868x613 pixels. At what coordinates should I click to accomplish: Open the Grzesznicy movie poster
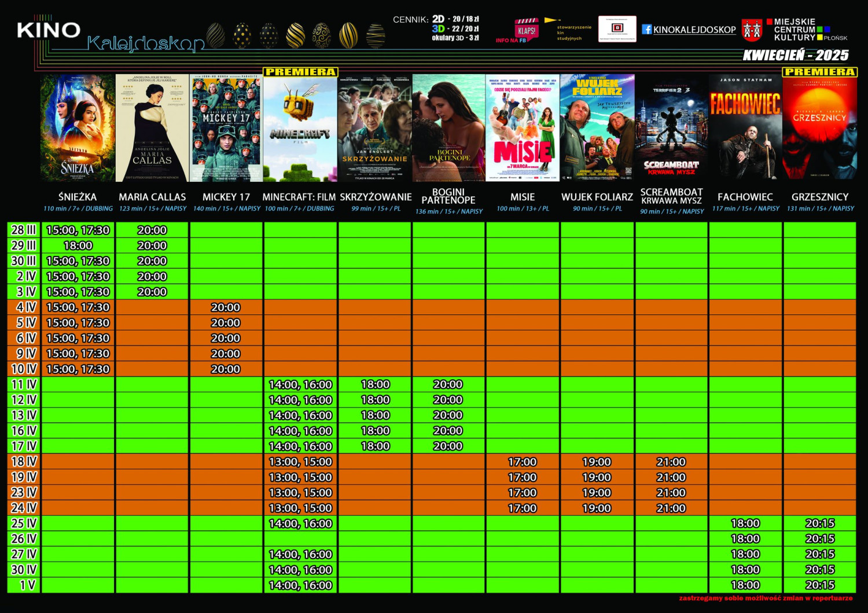point(819,129)
